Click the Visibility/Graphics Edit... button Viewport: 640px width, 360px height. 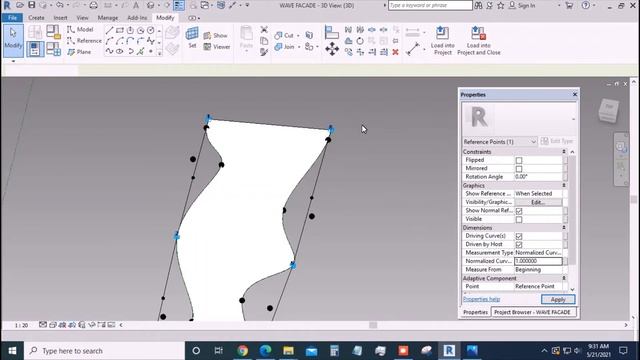click(538, 202)
